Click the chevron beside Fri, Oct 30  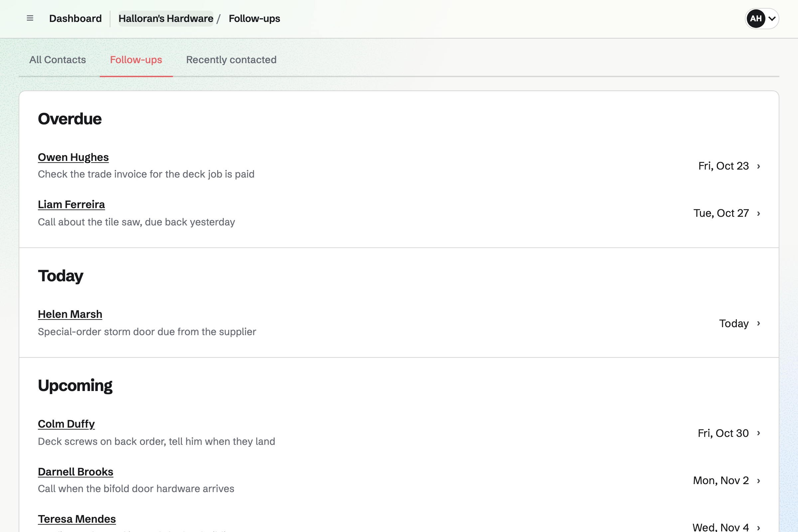pyautogui.click(x=759, y=433)
